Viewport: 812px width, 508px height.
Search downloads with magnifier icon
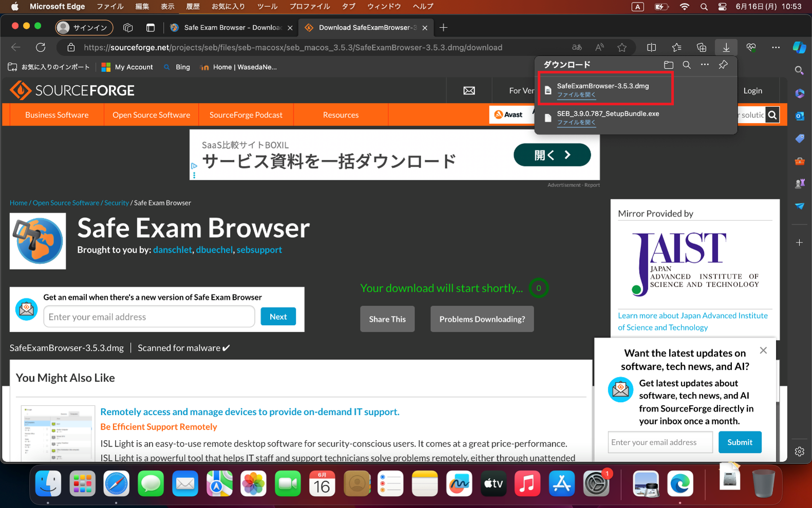pyautogui.click(x=687, y=65)
